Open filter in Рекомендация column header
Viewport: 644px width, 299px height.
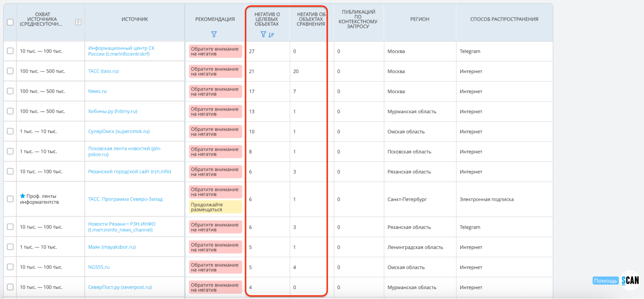tap(214, 34)
